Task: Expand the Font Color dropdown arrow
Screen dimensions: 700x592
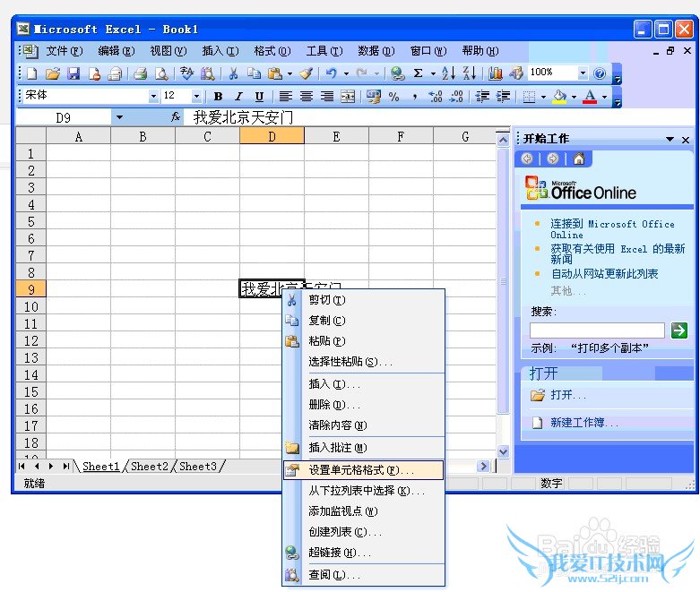Action: coord(604,97)
